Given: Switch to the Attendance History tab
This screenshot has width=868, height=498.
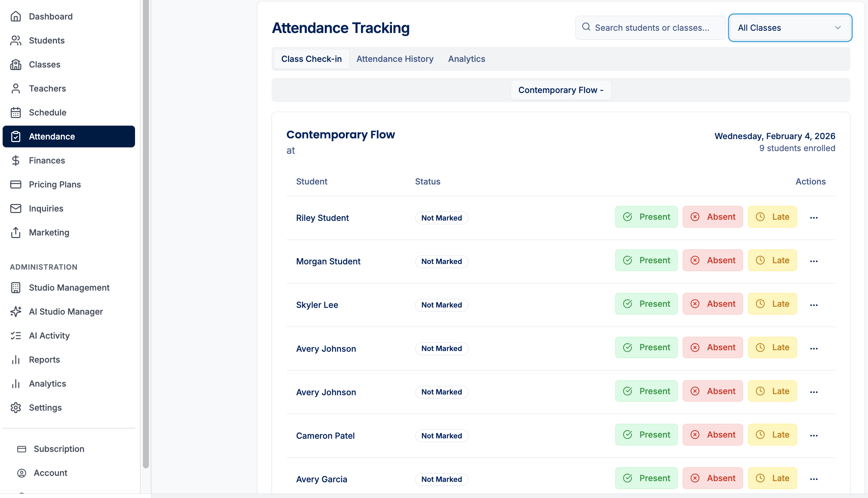Looking at the screenshot, I should pos(395,59).
